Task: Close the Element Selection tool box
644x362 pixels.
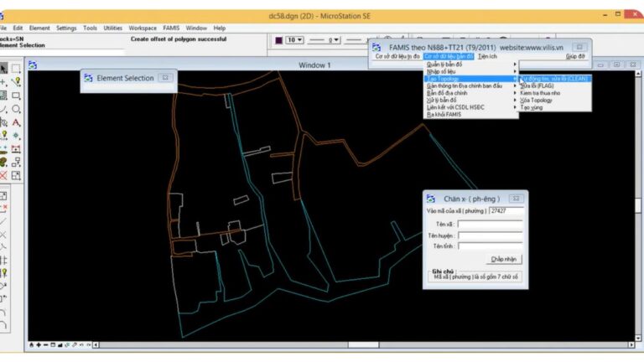Action: tap(165, 78)
